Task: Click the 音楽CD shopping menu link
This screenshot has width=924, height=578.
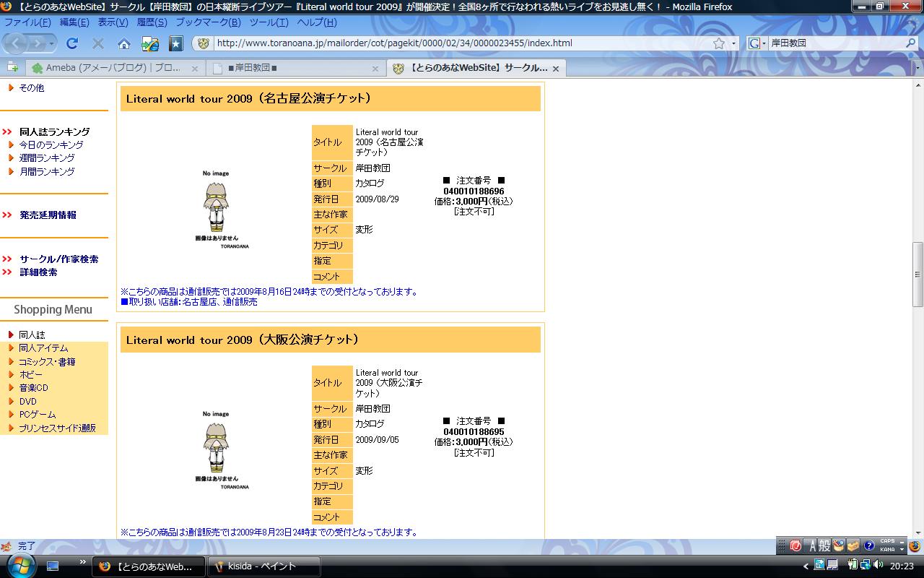Action: [x=33, y=388]
